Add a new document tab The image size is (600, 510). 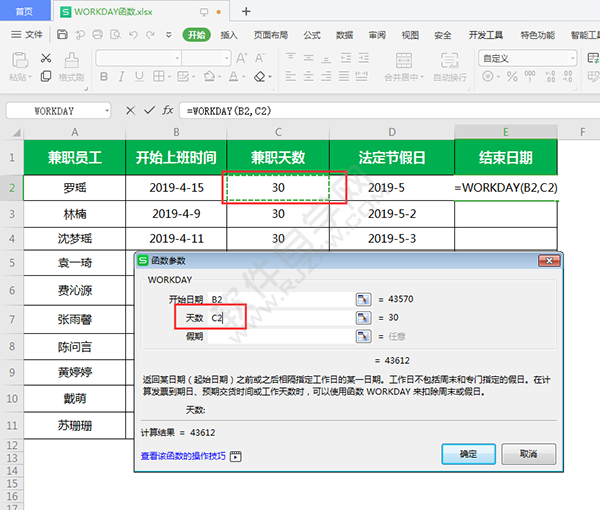246,11
